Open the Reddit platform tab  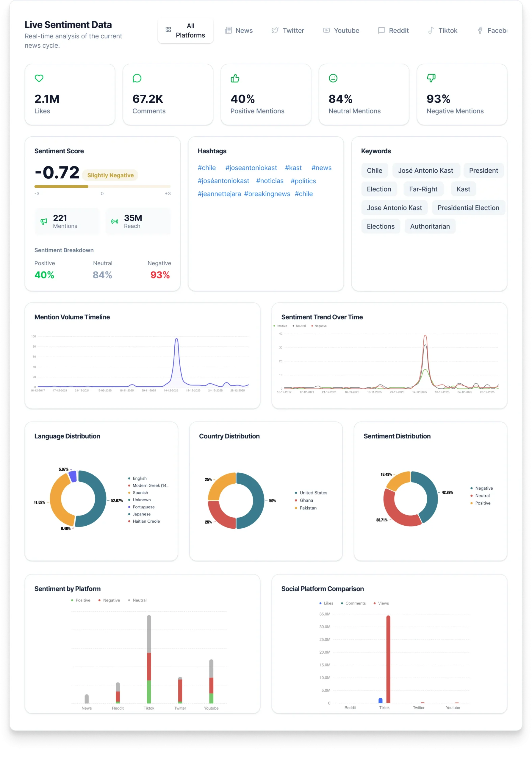tap(393, 31)
